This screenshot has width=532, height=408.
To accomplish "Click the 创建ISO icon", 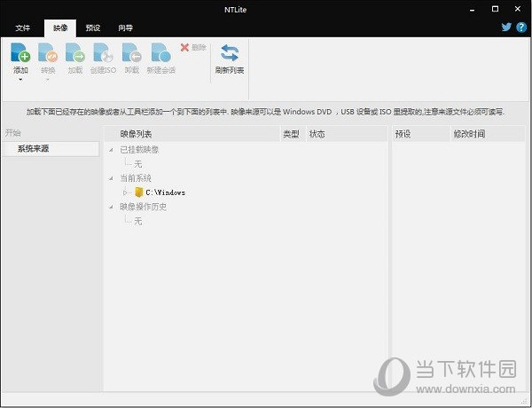I will coord(103,52).
